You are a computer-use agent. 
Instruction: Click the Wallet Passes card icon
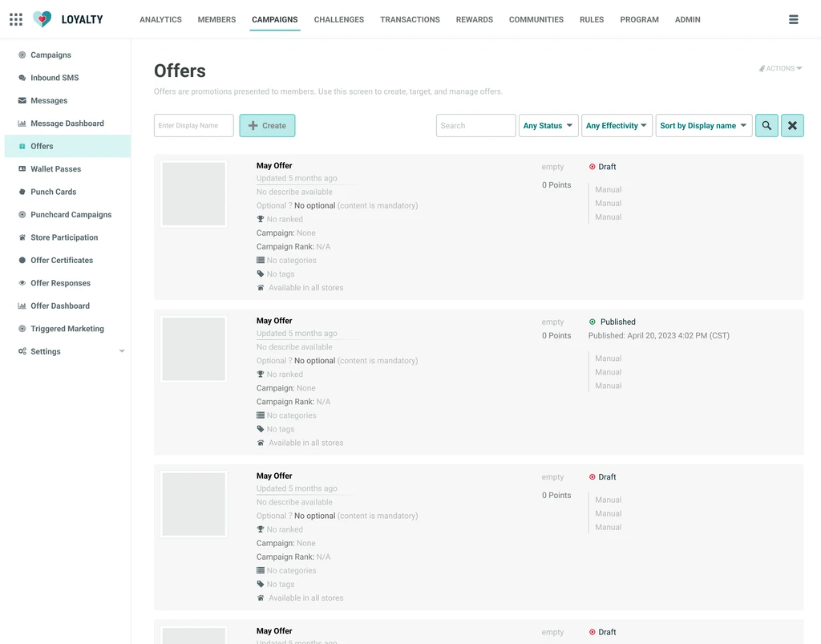[x=22, y=169]
